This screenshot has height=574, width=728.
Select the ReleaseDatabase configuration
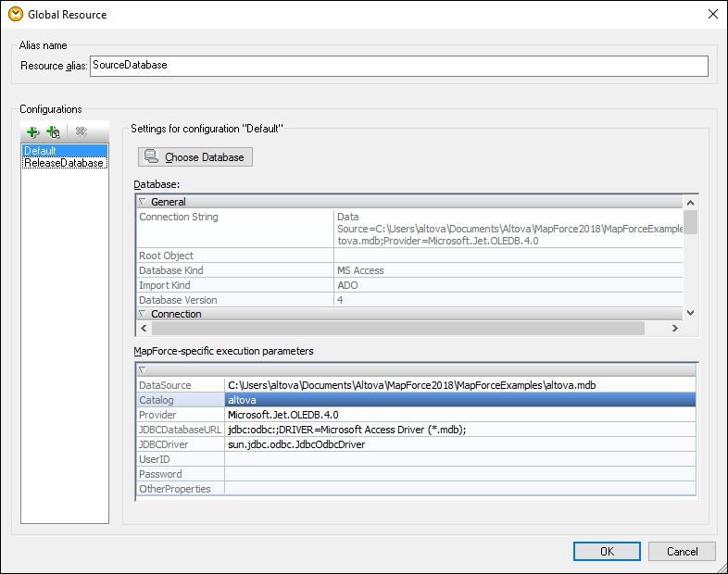tap(64, 164)
